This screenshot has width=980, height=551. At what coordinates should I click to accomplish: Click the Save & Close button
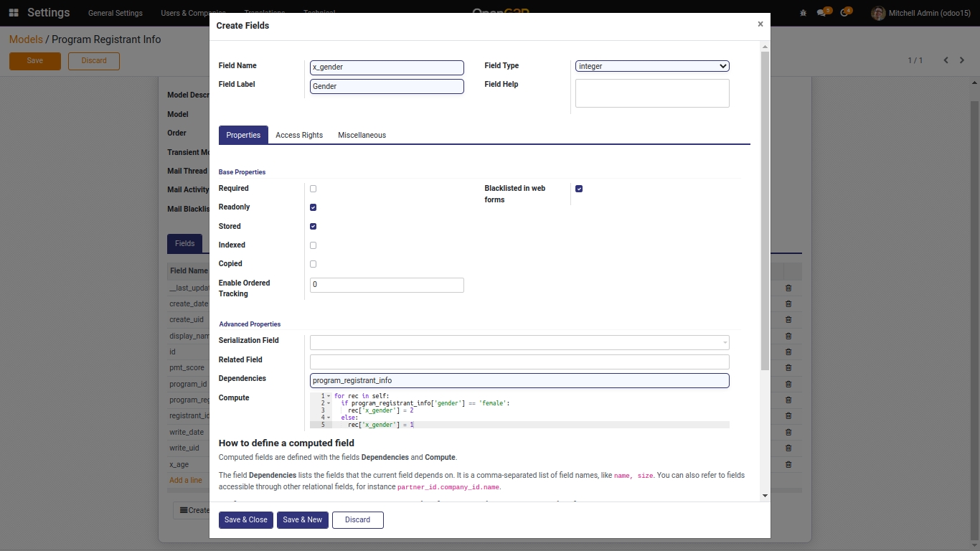tap(245, 519)
